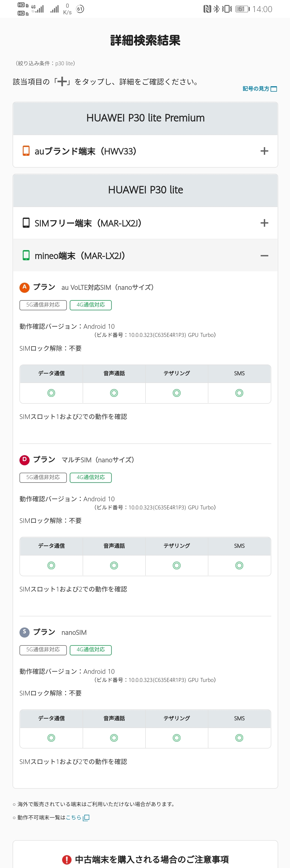Click the orange A plan badge

tap(24, 287)
